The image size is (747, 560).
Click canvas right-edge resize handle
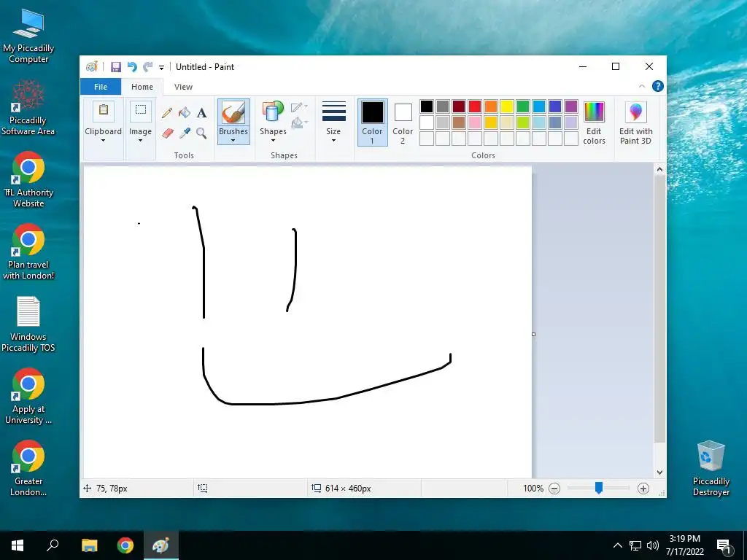533,334
